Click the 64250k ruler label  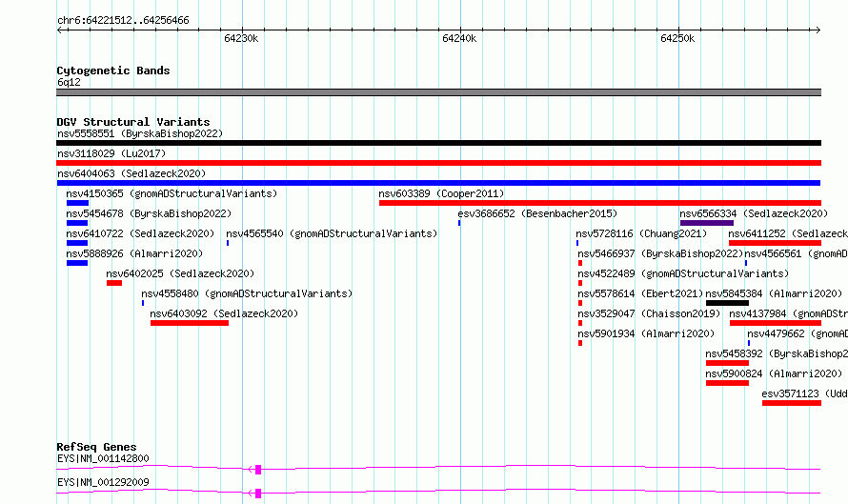pyautogui.click(x=677, y=38)
